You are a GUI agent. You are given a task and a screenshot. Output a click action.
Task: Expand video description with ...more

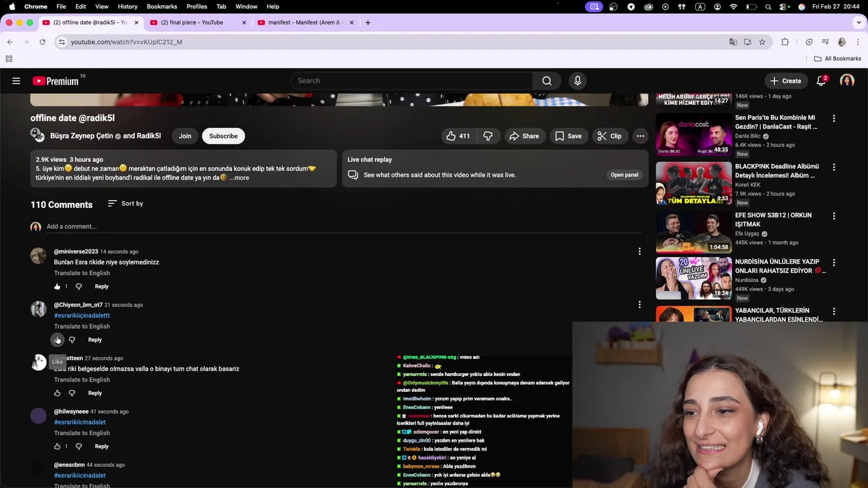point(239,178)
